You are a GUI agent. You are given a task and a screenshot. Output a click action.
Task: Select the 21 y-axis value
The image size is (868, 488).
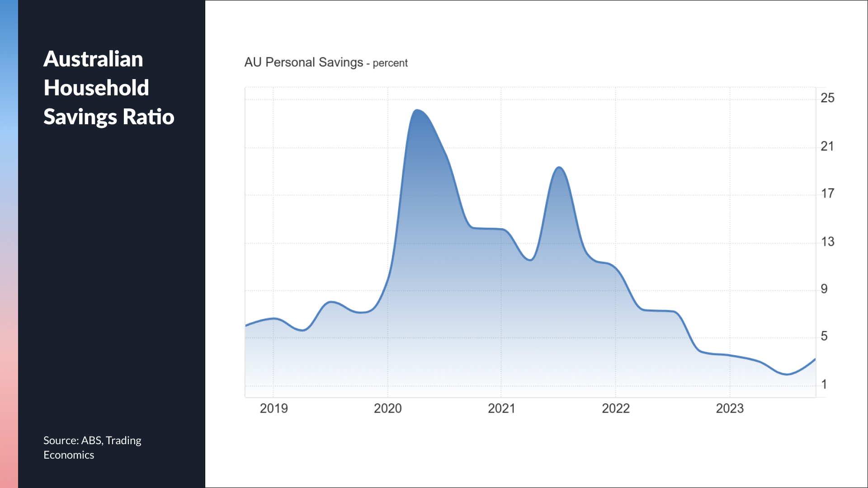[827, 146]
